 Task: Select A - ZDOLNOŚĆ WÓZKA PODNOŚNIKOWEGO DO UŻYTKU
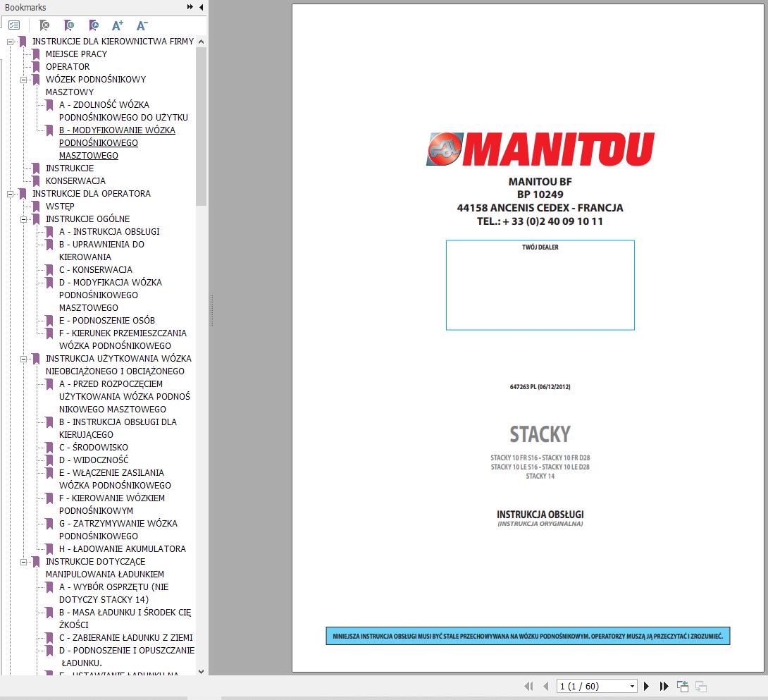[123, 111]
